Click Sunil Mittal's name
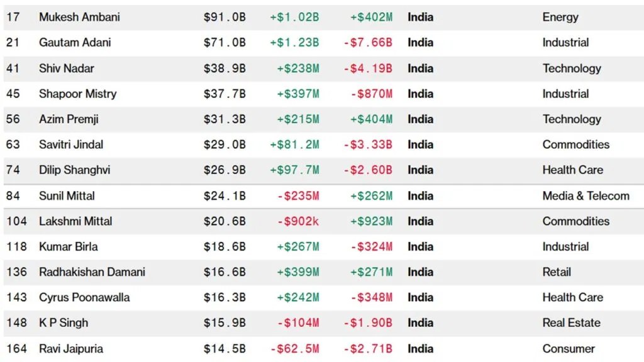The width and height of the screenshot is (644, 362). point(67,196)
